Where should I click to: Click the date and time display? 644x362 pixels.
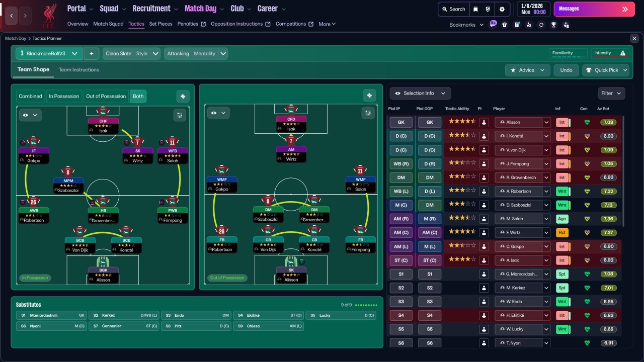533,9
